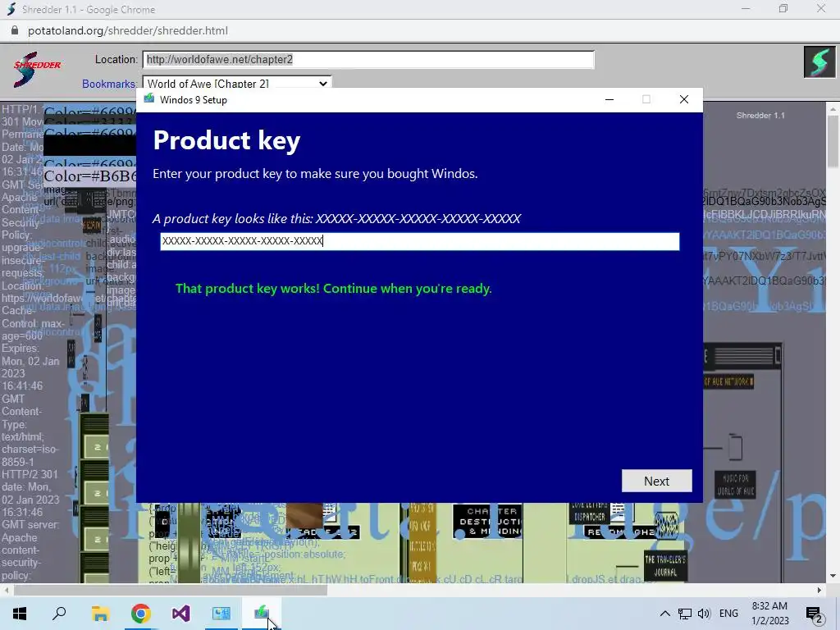Click the vertical scrollbar down arrow

833,577
